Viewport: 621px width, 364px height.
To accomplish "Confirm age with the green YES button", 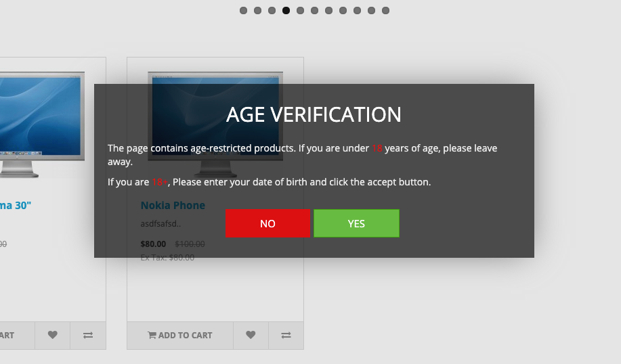I will (x=356, y=223).
